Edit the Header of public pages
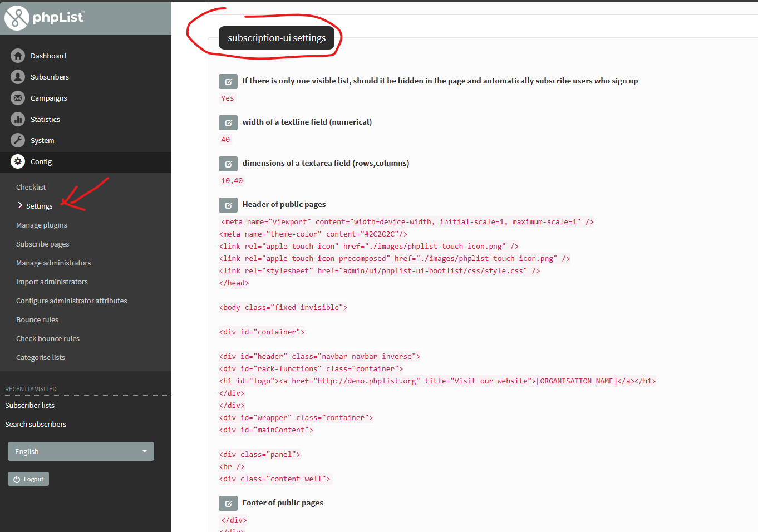758x532 pixels. (228, 205)
